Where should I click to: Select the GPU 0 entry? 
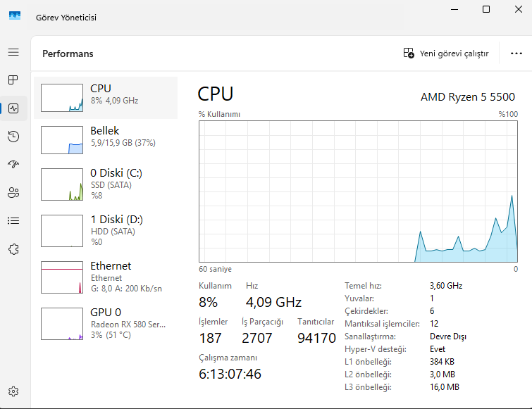point(106,324)
